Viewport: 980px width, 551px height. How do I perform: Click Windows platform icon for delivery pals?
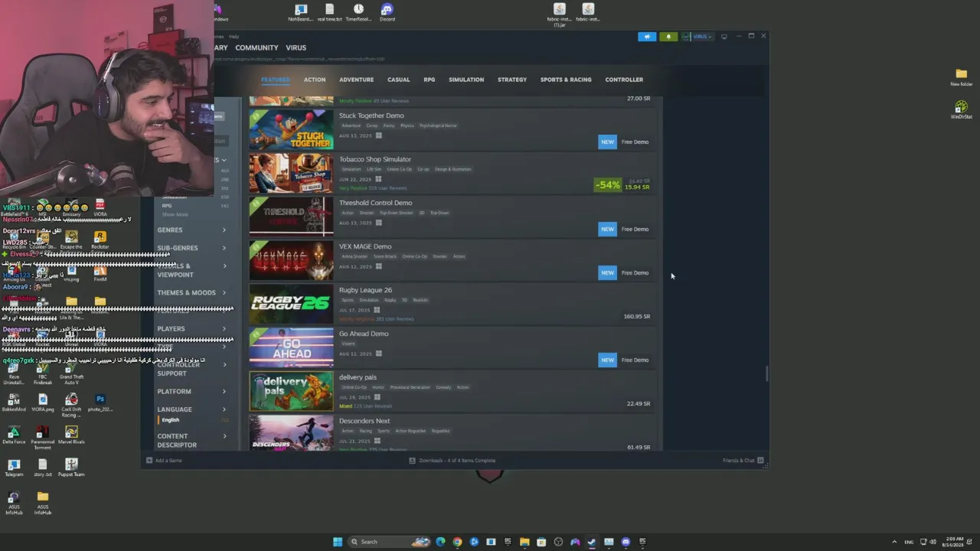click(377, 397)
